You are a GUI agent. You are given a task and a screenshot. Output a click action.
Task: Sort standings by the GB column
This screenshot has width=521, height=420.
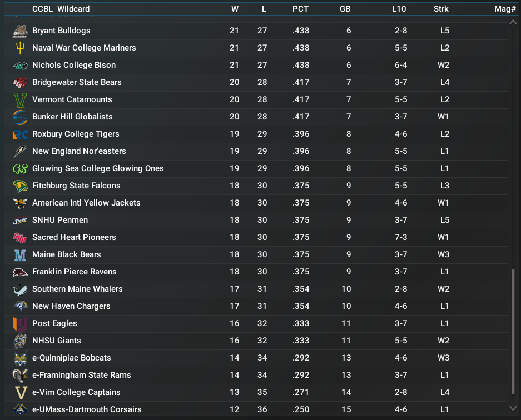click(345, 9)
